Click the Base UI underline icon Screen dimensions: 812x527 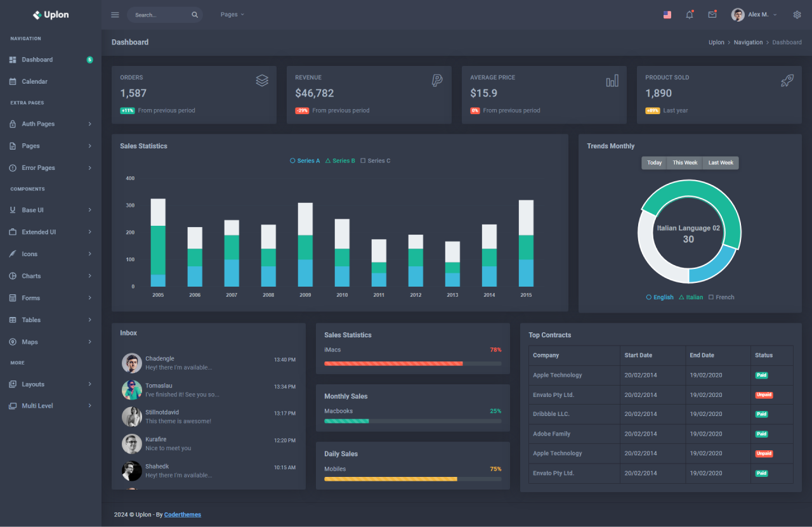[13, 210]
